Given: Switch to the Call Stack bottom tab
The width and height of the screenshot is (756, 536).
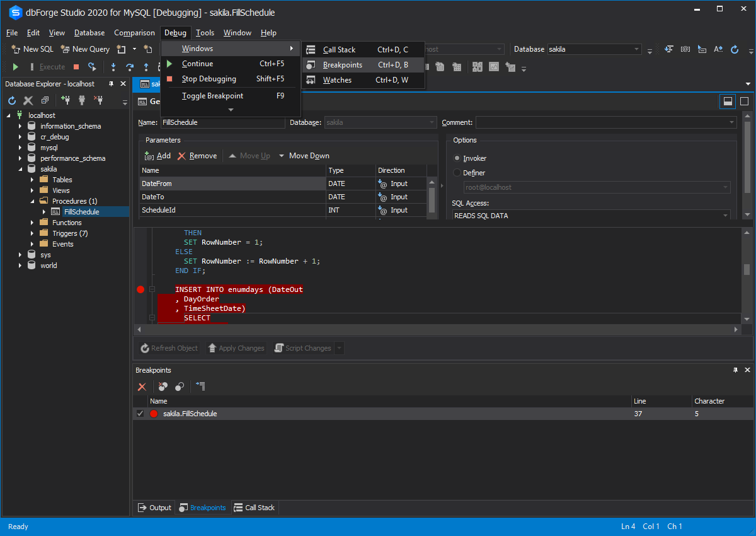Looking at the screenshot, I should pos(255,508).
